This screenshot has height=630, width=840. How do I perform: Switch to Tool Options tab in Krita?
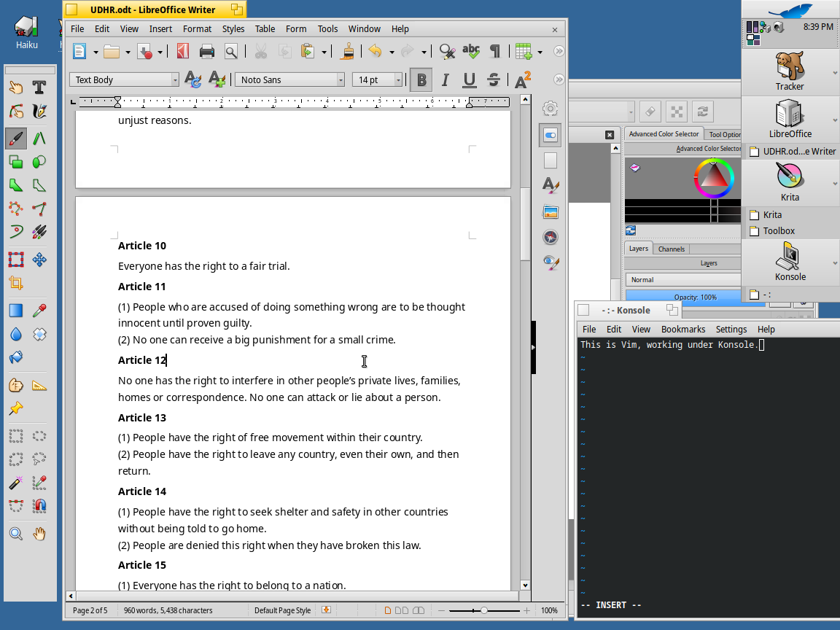tap(724, 134)
